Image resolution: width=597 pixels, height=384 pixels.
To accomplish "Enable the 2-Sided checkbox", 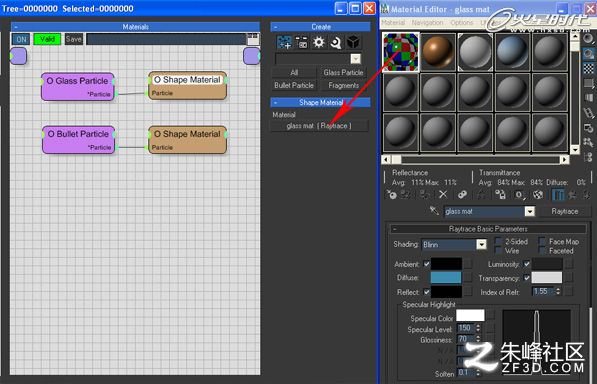I will point(498,241).
